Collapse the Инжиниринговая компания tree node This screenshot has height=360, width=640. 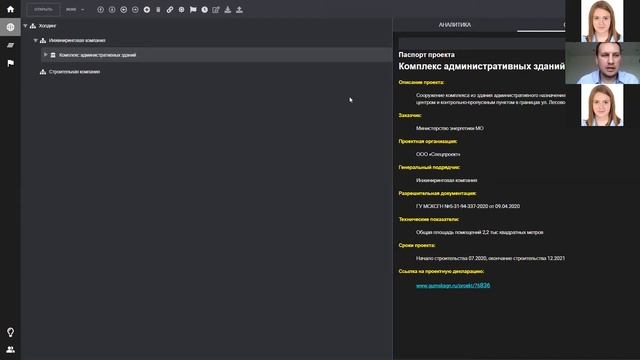pos(36,40)
